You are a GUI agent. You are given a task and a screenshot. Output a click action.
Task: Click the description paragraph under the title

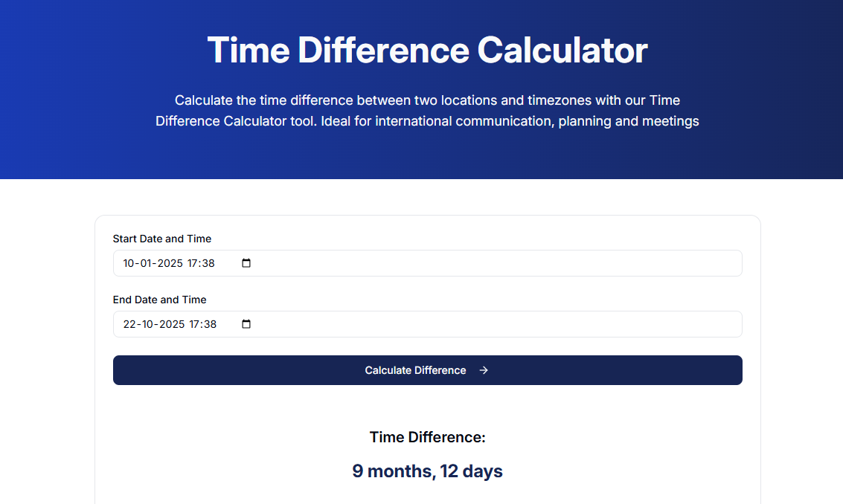click(x=427, y=110)
